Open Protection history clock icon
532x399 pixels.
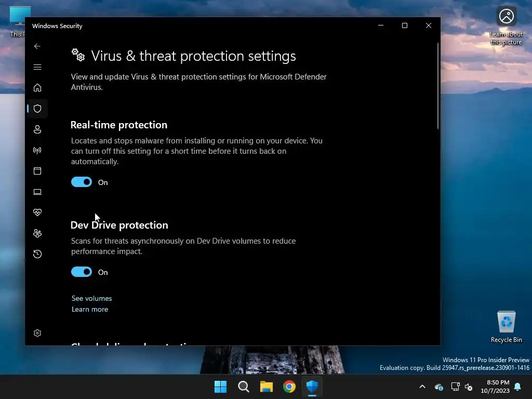[37, 254]
